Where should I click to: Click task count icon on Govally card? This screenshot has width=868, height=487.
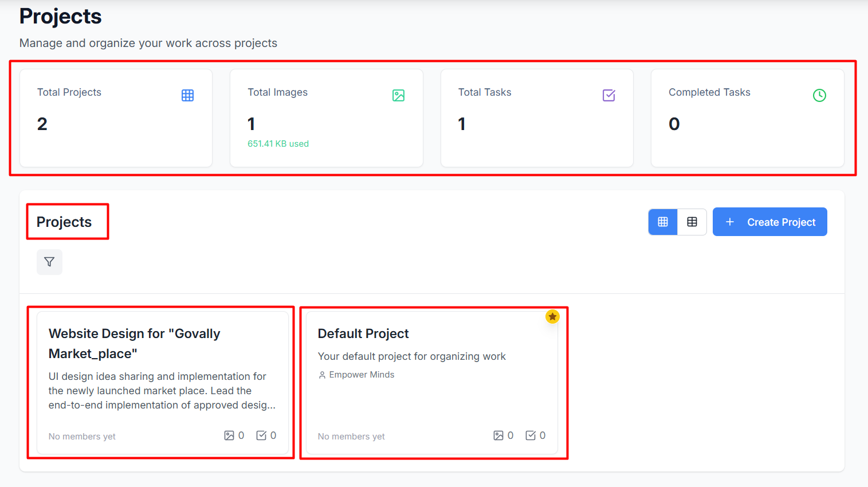pos(261,435)
